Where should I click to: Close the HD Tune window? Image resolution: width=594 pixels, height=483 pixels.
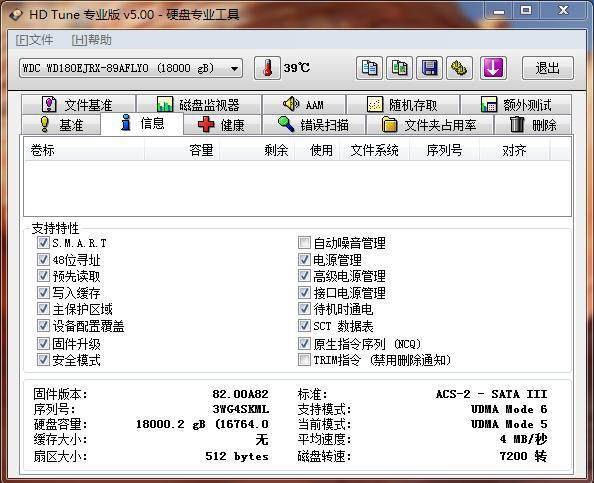(x=563, y=10)
